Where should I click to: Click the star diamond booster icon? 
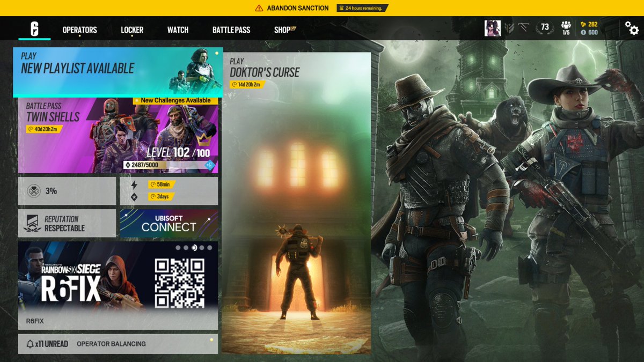click(x=134, y=197)
